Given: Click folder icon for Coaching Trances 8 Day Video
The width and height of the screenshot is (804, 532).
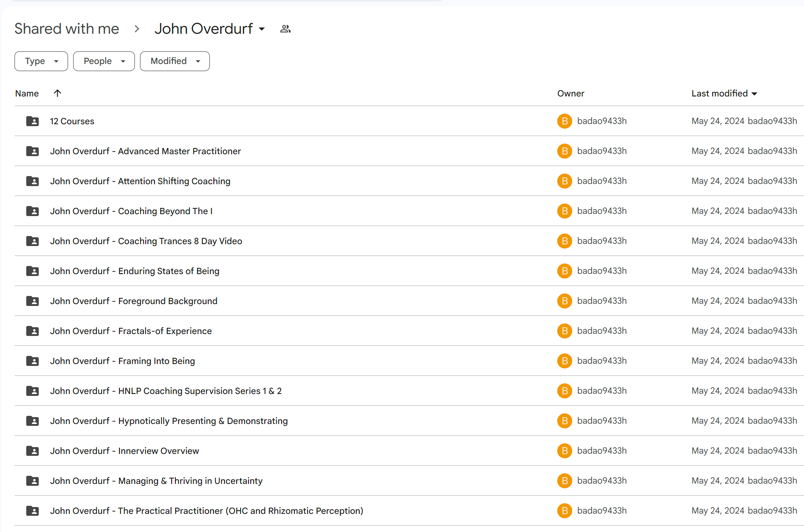Looking at the screenshot, I should coord(32,241).
